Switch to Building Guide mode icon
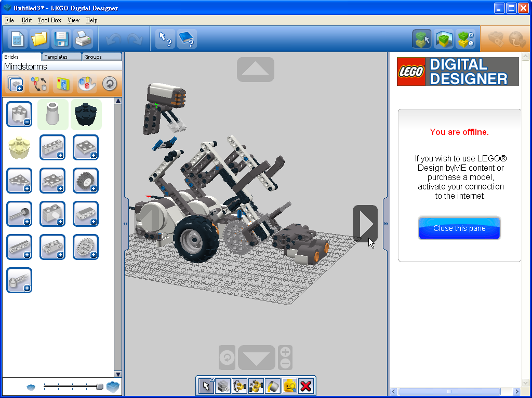Screen dimensions: 532x398 [465, 39]
